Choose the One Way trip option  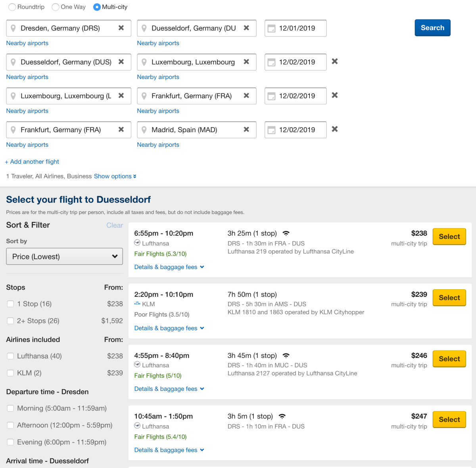point(56,7)
